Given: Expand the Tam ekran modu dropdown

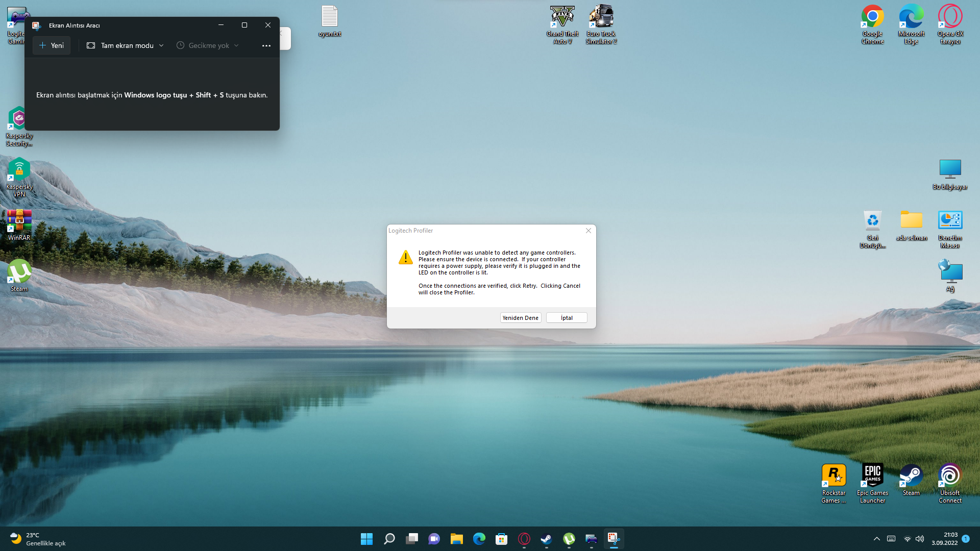Looking at the screenshot, I should 126,45.
